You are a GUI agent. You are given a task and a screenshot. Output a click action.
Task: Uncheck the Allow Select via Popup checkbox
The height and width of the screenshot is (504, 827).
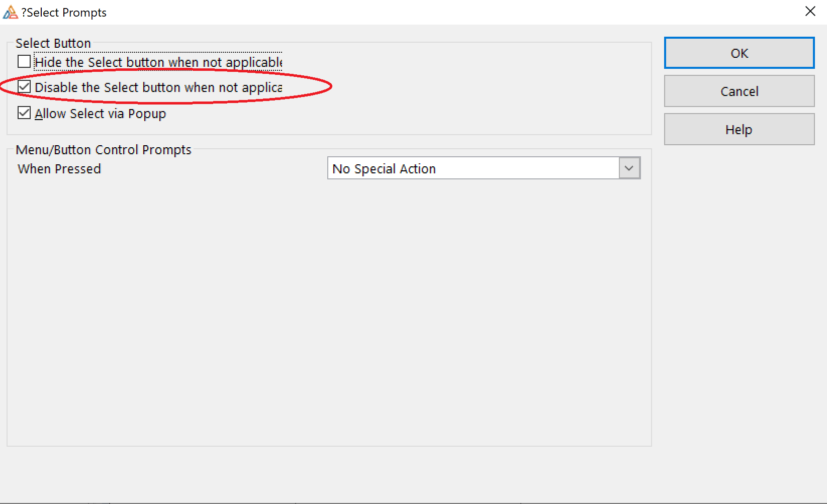(x=24, y=113)
